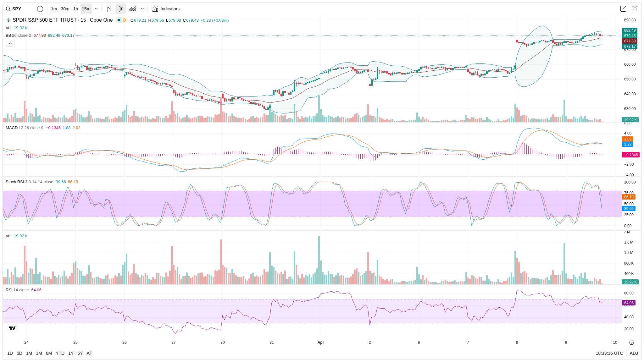The width and height of the screenshot is (644, 362).
Task: Expand the chart style dropdown chevron
Action: coord(142,9)
